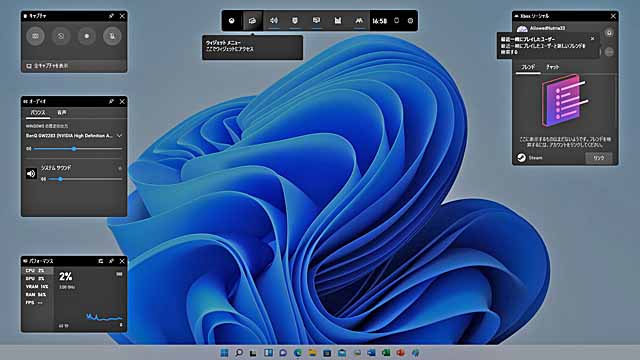Open Windows Start menu
Image resolution: width=640 pixels, height=360 pixels.
(x=224, y=353)
